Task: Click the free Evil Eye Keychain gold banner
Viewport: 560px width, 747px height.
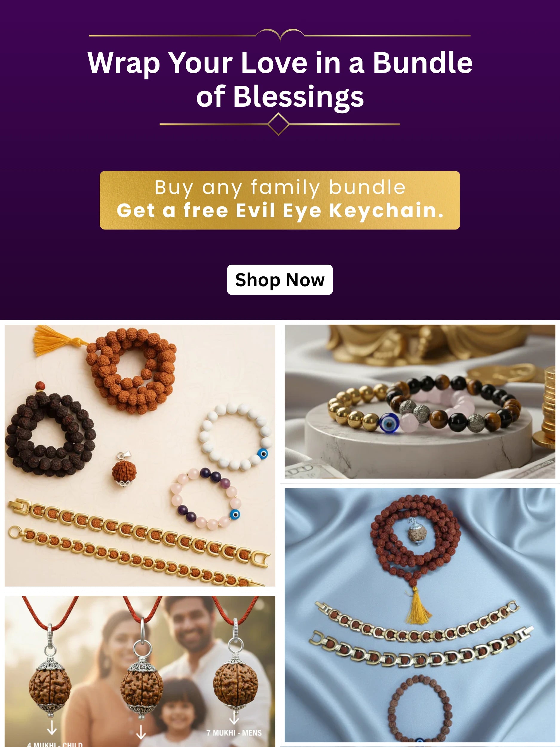Action: point(280,200)
